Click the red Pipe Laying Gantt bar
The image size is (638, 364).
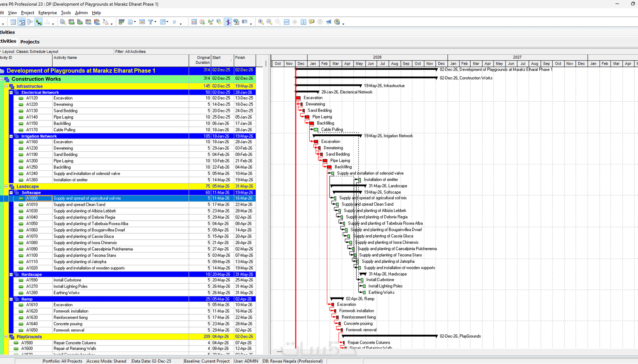[x=307, y=117]
